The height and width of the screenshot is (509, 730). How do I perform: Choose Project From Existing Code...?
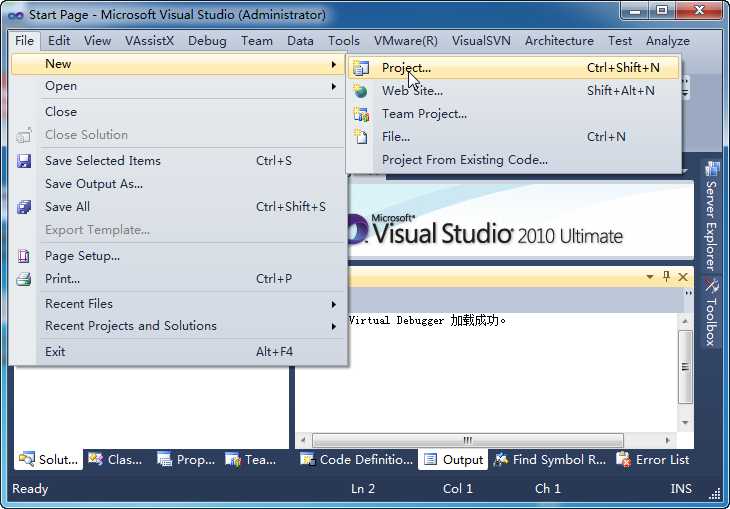click(x=514, y=160)
